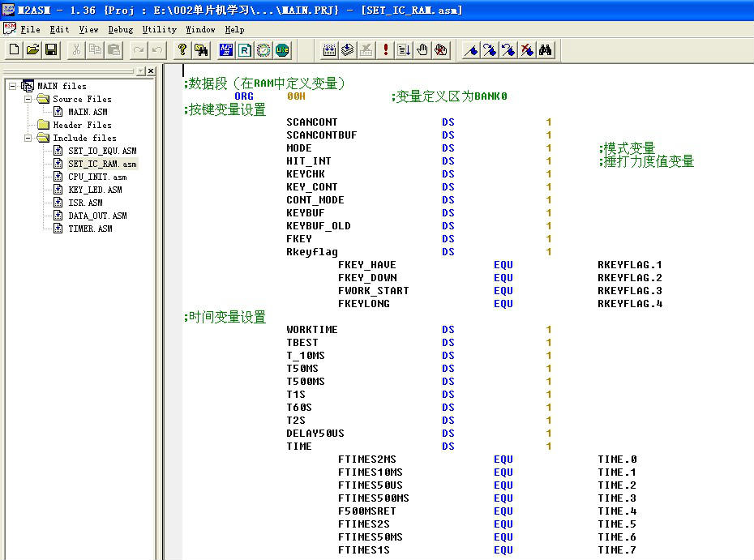Viewport: 754px width, 560px height.
Task: Open the Utility menu
Action: 159,29
